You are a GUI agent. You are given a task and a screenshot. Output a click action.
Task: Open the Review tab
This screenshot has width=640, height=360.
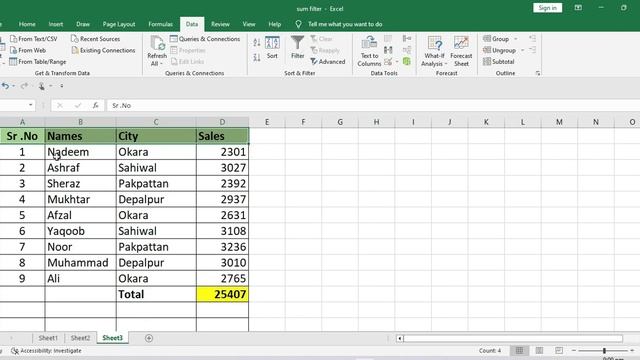click(x=220, y=24)
